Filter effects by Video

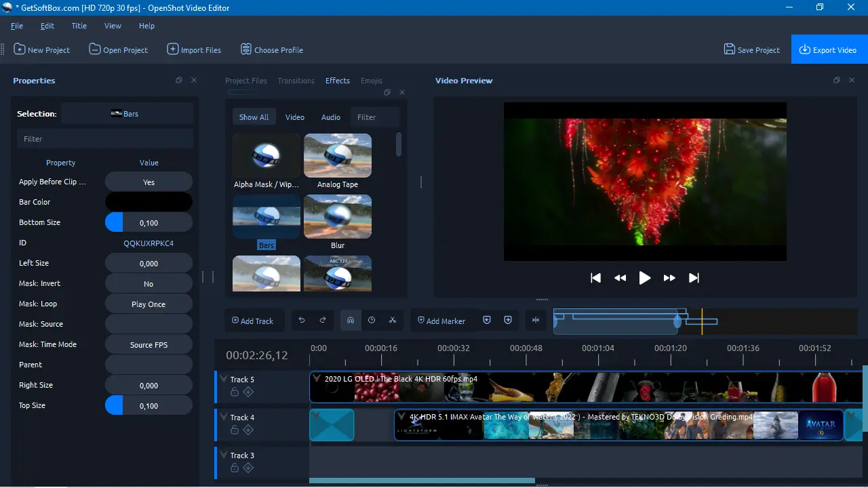tap(295, 117)
